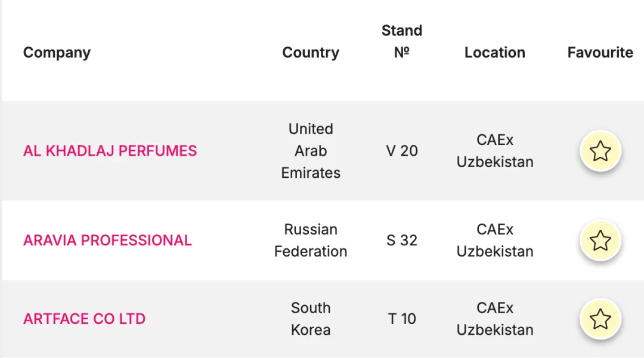Click the Location column header
This screenshot has width=644, height=358.
(x=495, y=53)
